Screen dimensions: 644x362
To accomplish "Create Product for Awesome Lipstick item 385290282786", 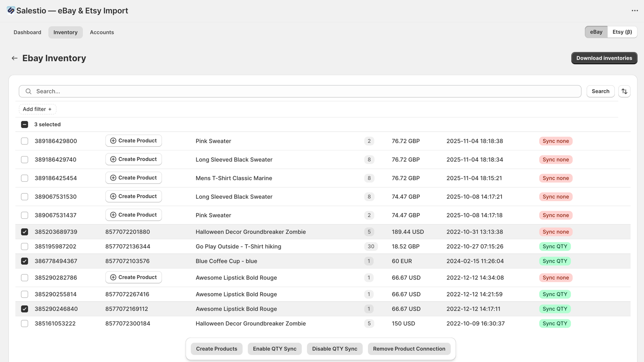I will [x=133, y=278].
